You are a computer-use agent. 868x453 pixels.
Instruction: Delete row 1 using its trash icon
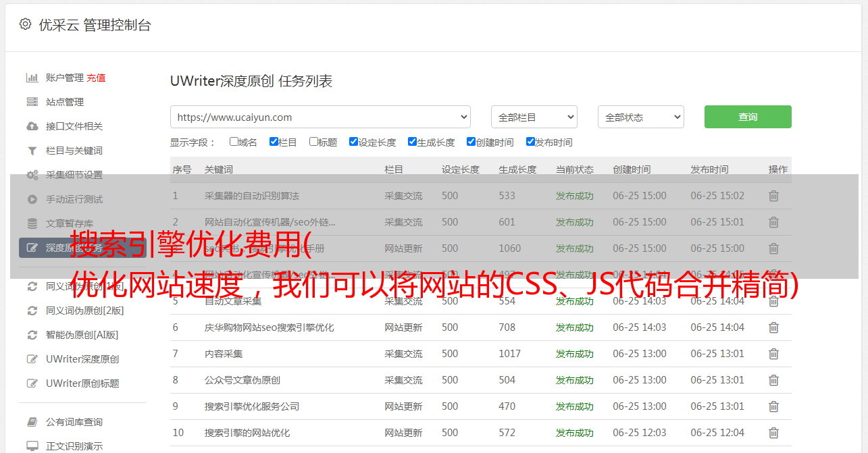(773, 196)
